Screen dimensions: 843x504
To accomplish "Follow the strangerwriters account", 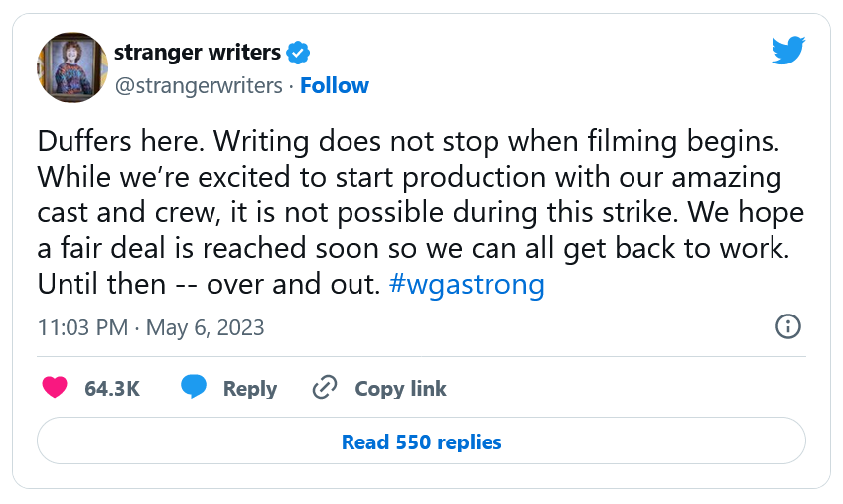I will pos(335,85).
